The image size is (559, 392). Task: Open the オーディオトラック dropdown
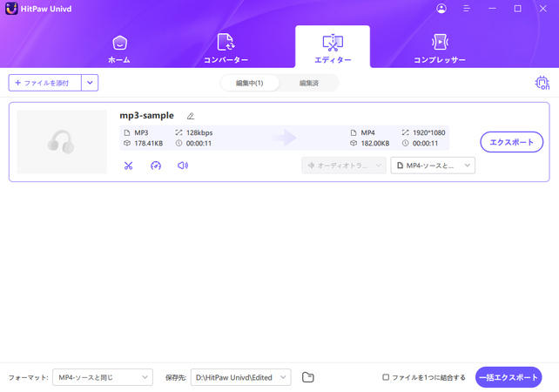[x=344, y=166]
